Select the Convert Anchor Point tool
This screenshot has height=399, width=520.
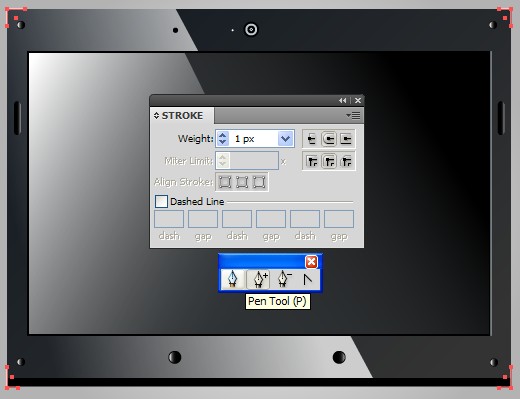pos(307,279)
